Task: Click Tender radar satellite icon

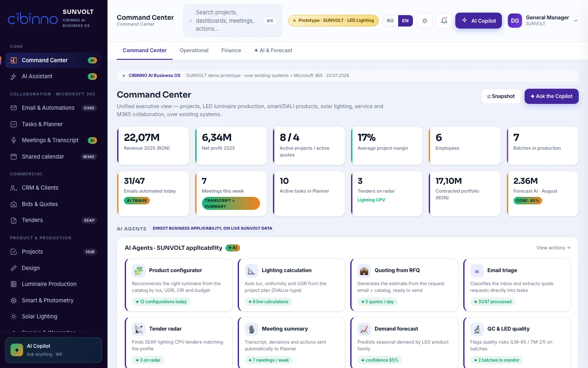Action: (139, 329)
